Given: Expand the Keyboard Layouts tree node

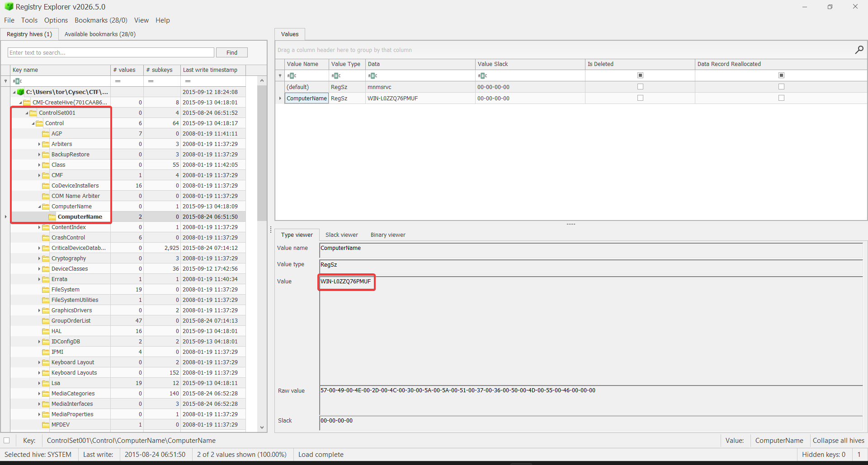Looking at the screenshot, I should [39, 373].
